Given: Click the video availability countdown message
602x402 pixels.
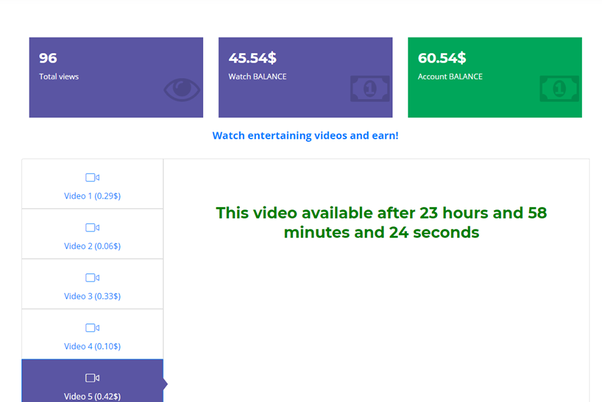Looking at the screenshot, I should pyautogui.click(x=381, y=223).
